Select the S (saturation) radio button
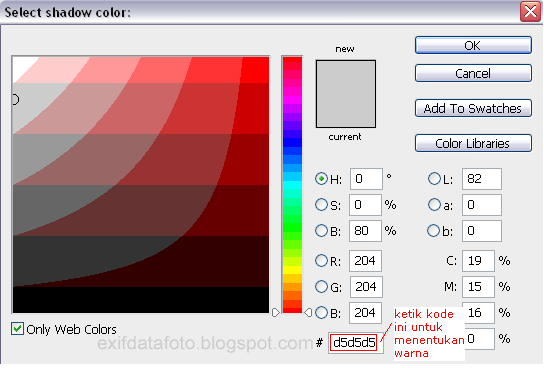This screenshot has width=544, height=368. click(322, 205)
